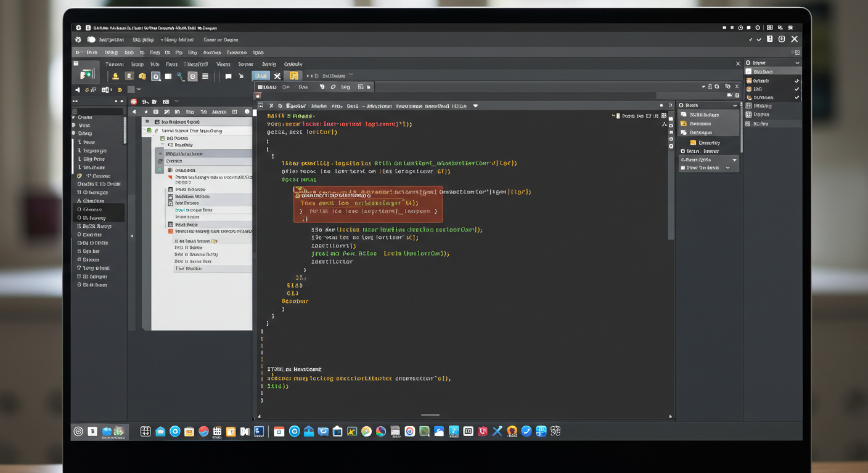The height and width of the screenshot is (473, 868).
Task: Toggle the white pill switch in second header row
Action: (x=91, y=39)
